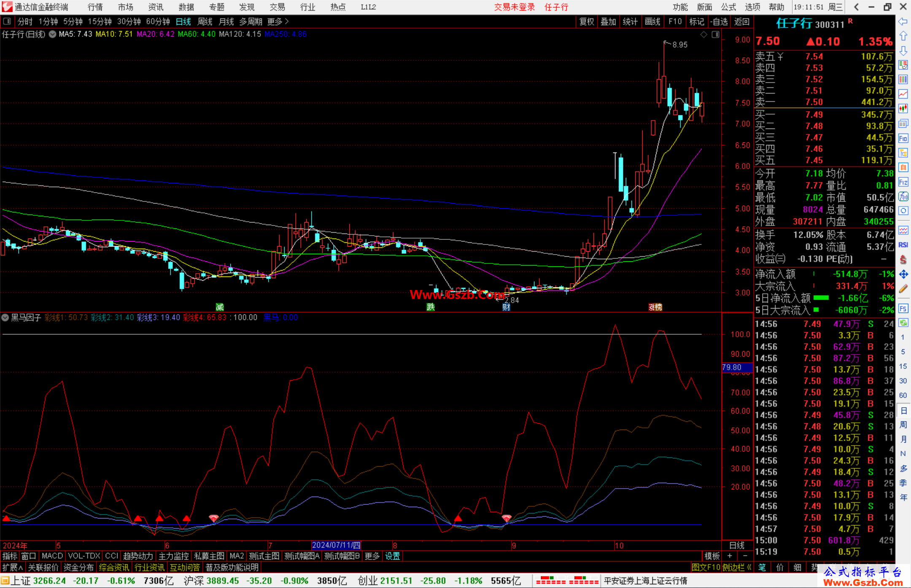The width and height of the screenshot is (911, 588).
Task: Click the wavy lines indicator icon in sidebar
Action: click(903, 230)
